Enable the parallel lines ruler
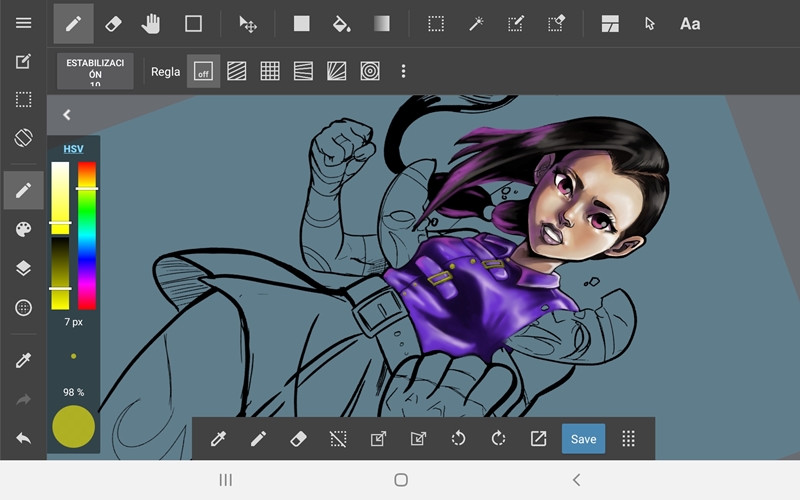Screen dimensions: 800x500 (237, 71)
